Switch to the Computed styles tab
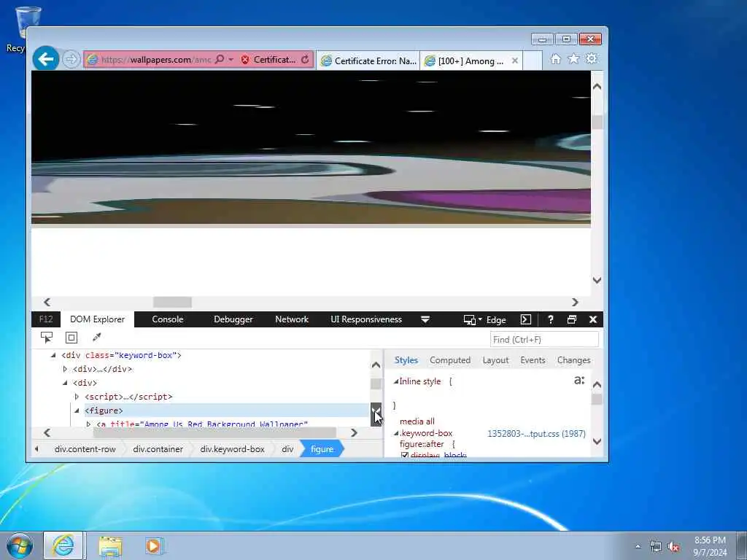 click(449, 360)
